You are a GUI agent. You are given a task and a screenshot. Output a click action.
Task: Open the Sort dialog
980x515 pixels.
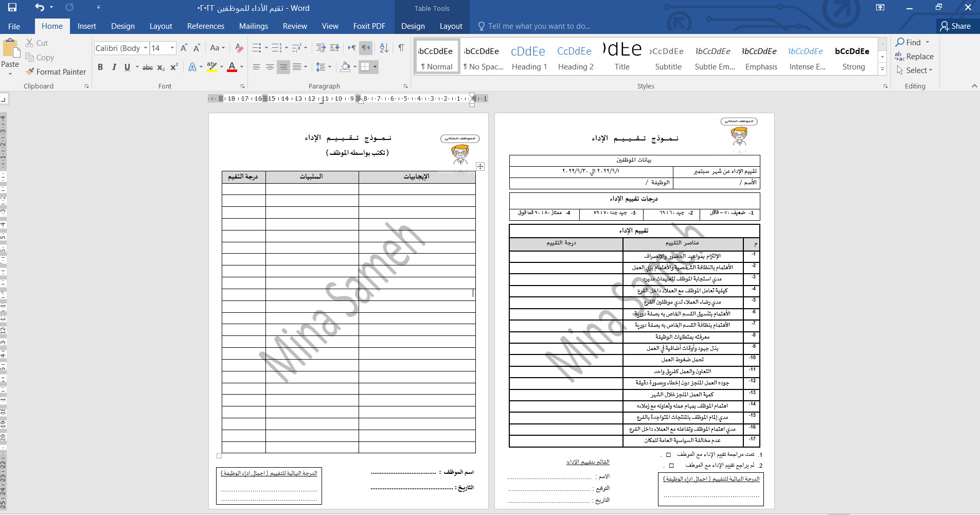pos(384,47)
